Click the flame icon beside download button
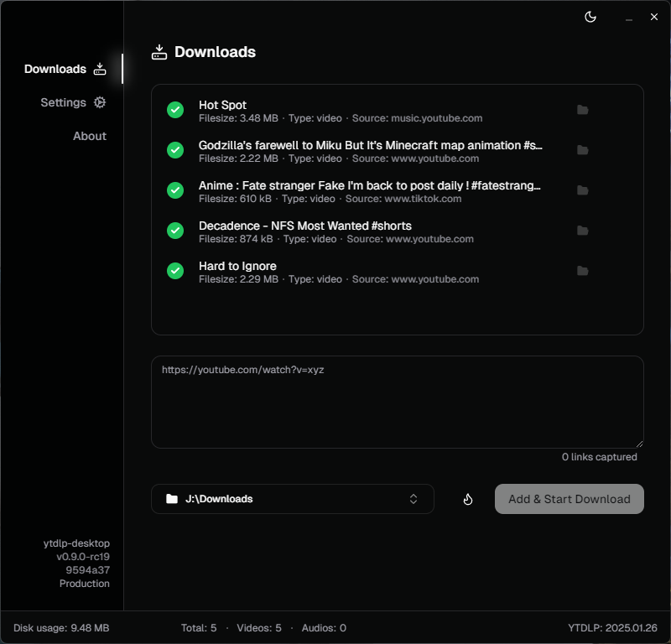 [468, 499]
